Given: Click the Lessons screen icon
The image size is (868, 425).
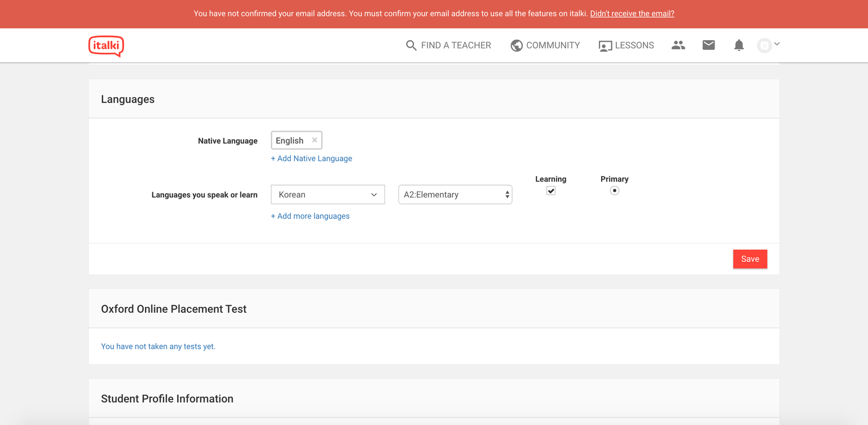Looking at the screenshot, I should [605, 46].
